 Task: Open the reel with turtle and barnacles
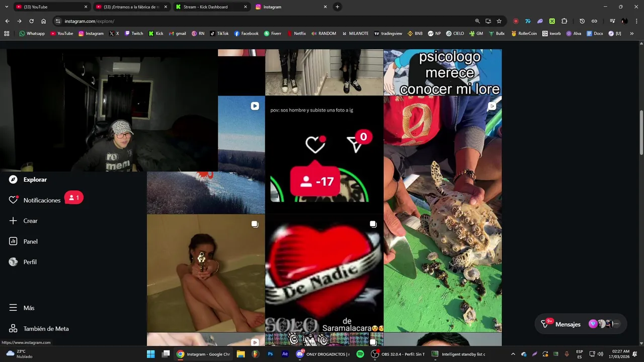(x=443, y=214)
